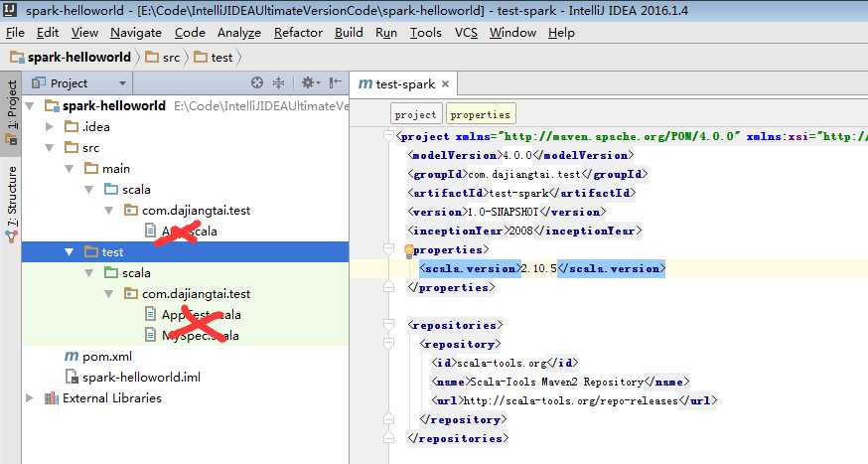Open the Code menu
The image size is (868, 464).
[190, 33]
